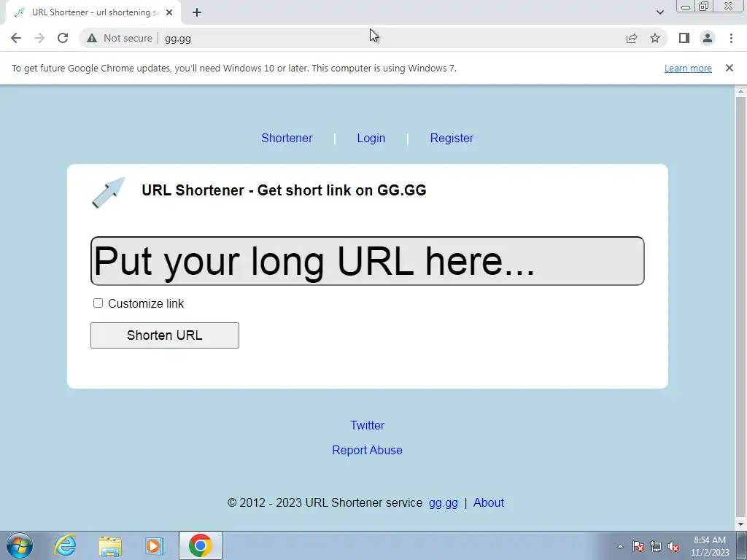Viewport: 747px width, 560px height.
Task: Reload the gg.gg page
Action: pyautogui.click(x=63, y=38)
